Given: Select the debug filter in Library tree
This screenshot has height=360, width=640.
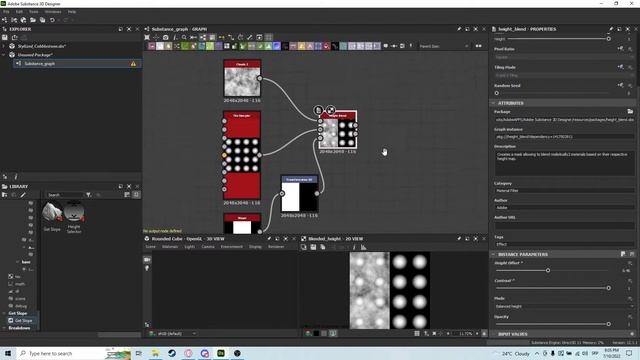Looking at the screenshot, I should click(x=20, y=306).
